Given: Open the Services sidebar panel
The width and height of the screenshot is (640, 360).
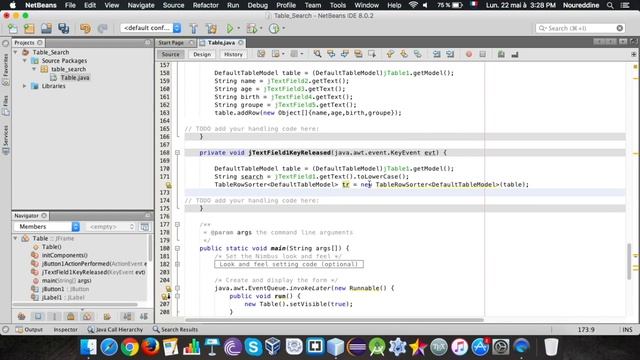Looking at the screenshot, I should click(x=5, y=140).
